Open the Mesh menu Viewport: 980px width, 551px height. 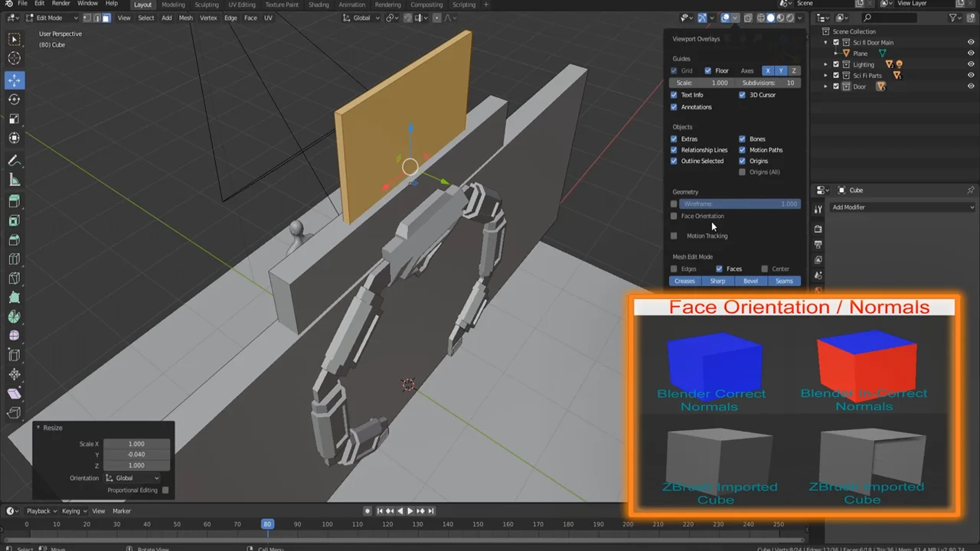point(185,18)
